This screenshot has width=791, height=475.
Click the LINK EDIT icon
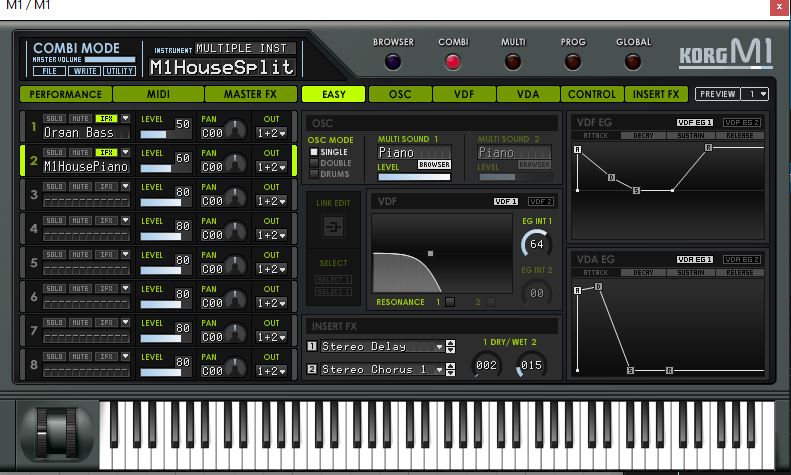[333, 226]
